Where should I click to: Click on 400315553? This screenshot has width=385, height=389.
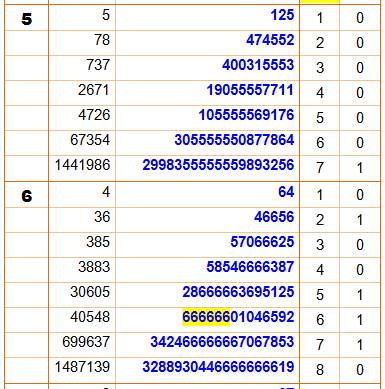click(258, 65)
